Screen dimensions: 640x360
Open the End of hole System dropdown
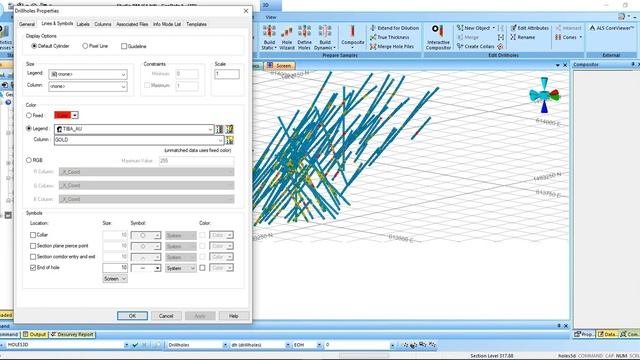pyautogui.click(x=180, y=268)
